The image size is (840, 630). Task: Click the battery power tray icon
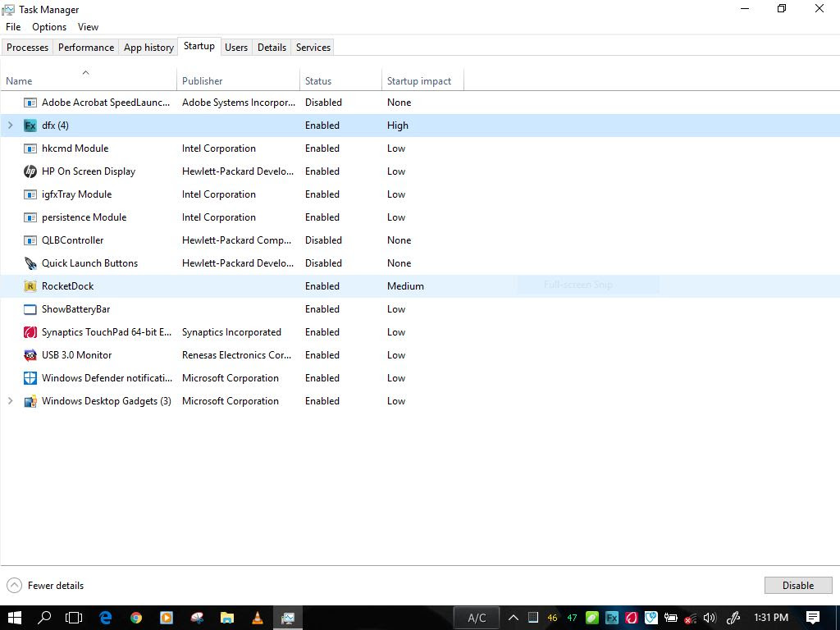670,618
